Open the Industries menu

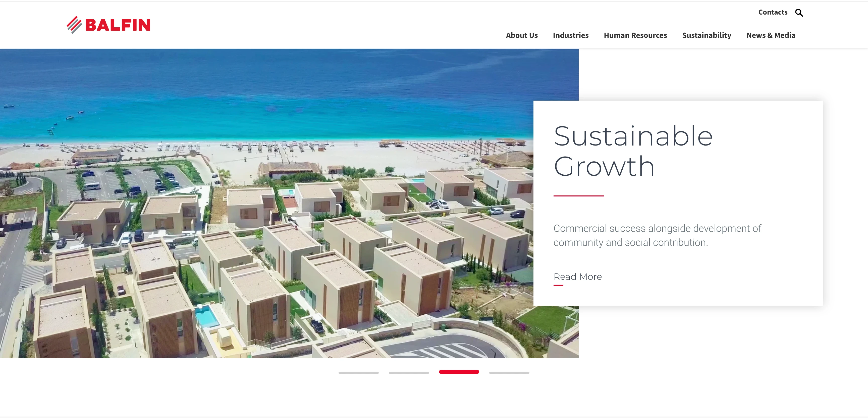[570, 35]
